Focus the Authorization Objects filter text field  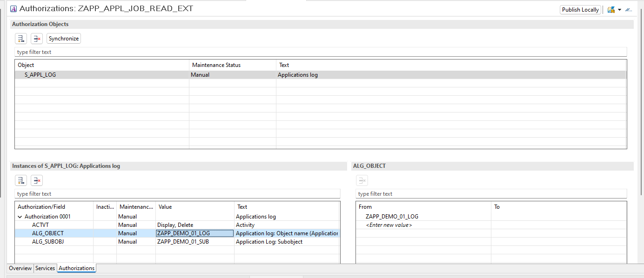tap(321, 52)
